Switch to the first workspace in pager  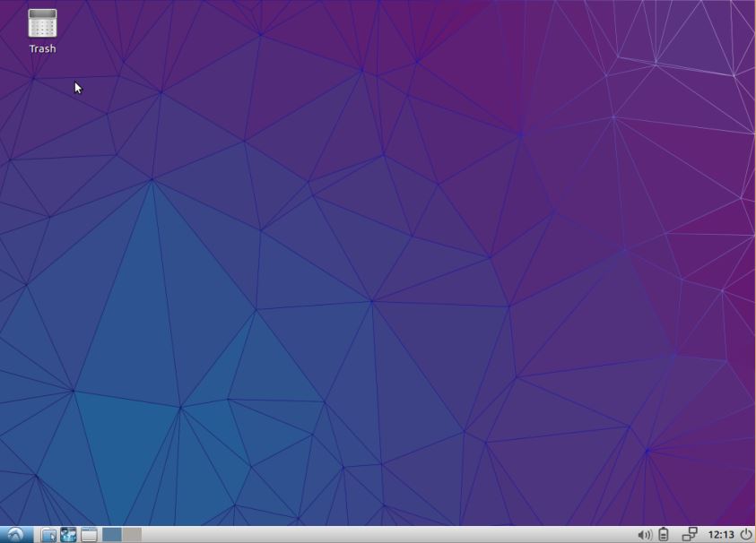click(x=111, y=535)
